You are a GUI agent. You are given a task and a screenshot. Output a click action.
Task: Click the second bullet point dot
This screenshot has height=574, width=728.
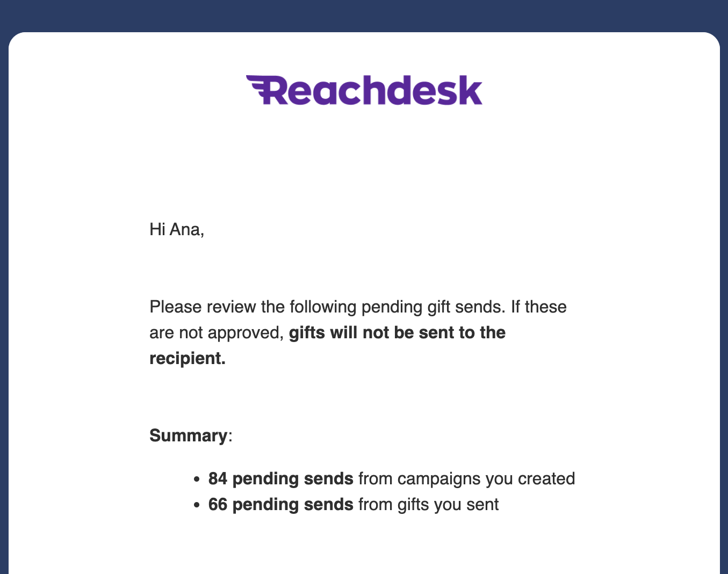coord(197,505)
